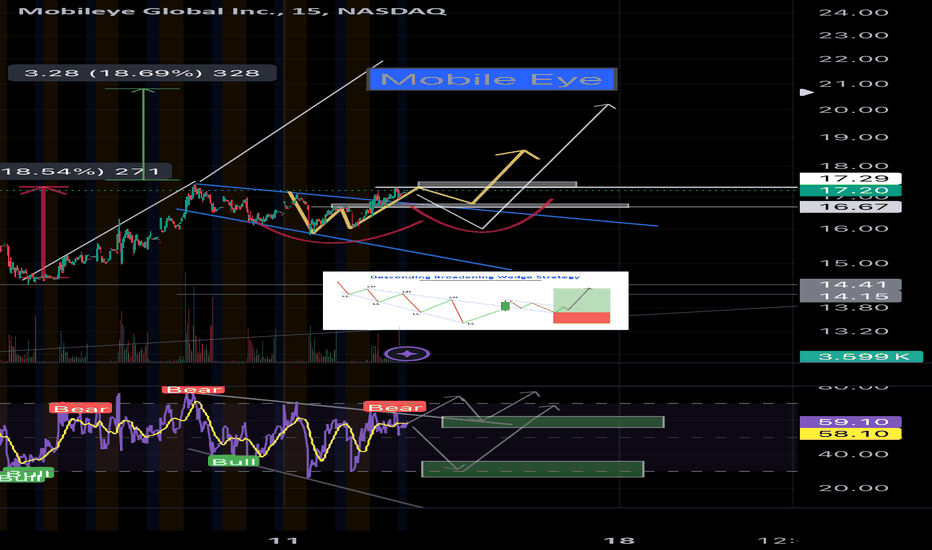Click the 14.41 price level label
Image resolution: width=932 pixels, height=550 pixels.
850,285
